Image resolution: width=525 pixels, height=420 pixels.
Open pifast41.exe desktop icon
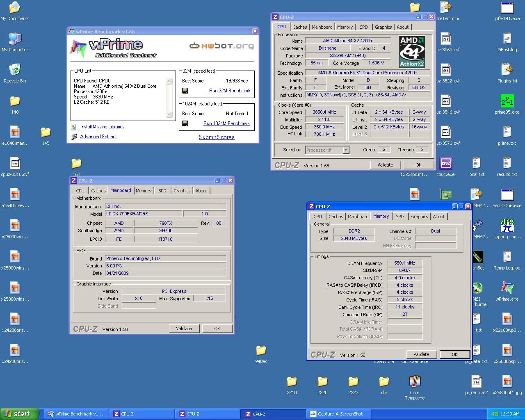[x=507, y=11]
